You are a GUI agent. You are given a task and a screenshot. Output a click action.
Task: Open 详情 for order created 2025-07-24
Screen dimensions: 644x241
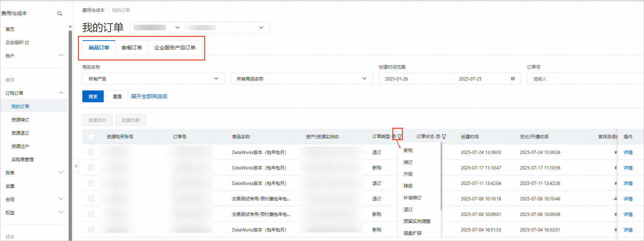[628, 152]
